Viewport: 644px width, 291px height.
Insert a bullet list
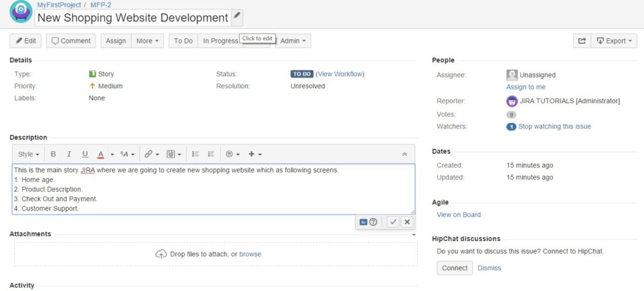click(x=196, y=154)
